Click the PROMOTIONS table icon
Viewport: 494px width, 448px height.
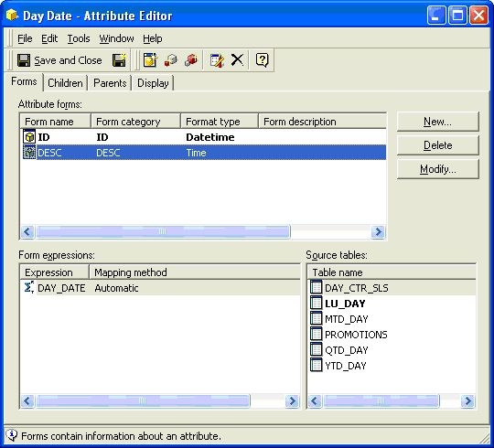tap(316, 334)
